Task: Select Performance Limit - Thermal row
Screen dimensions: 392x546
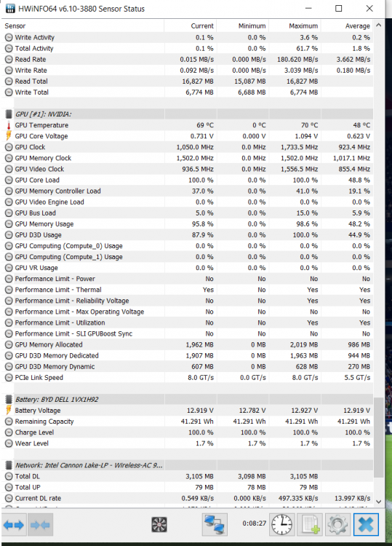Action: click(188, 290)
